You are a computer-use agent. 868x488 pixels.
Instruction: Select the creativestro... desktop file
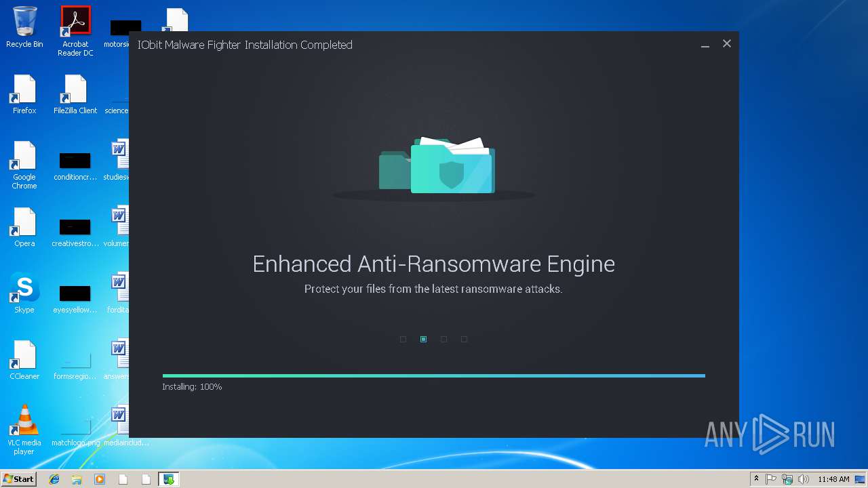click(75, 232)
